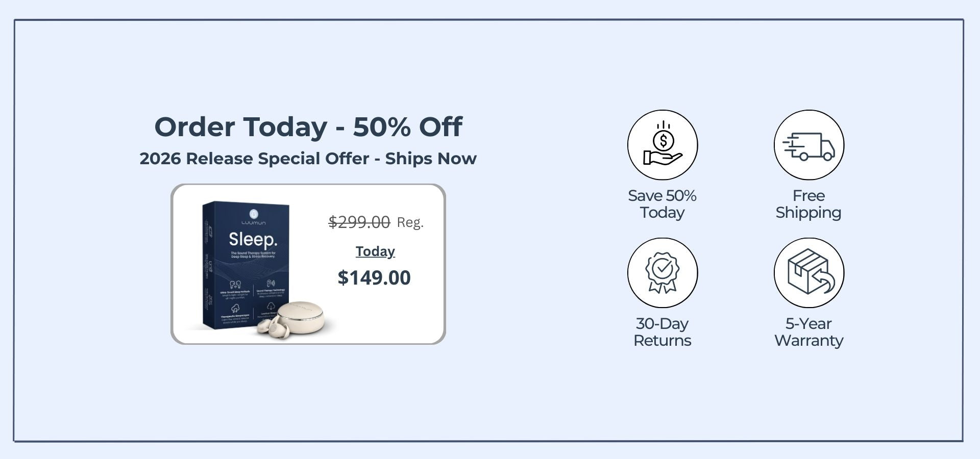Click the underlined "Today" link
This screenshot has width=980, height=459.
click(375, 251)
